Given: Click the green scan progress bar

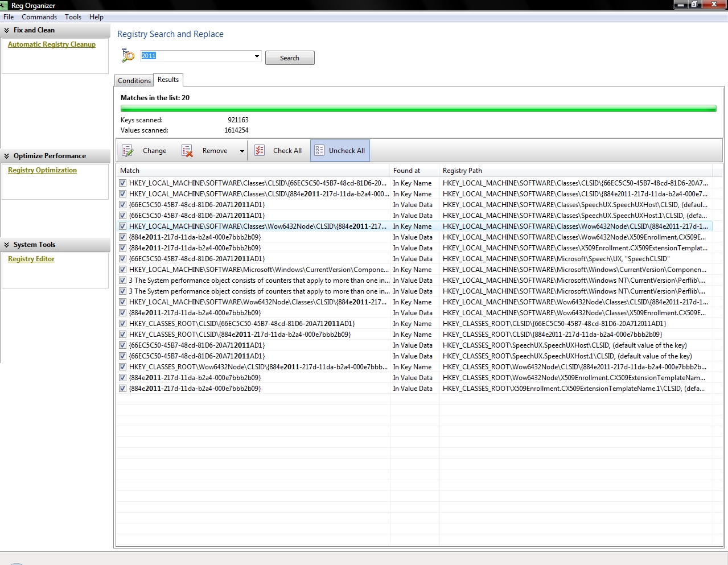Looking at the screenshot, I should (x=418, y=109).
